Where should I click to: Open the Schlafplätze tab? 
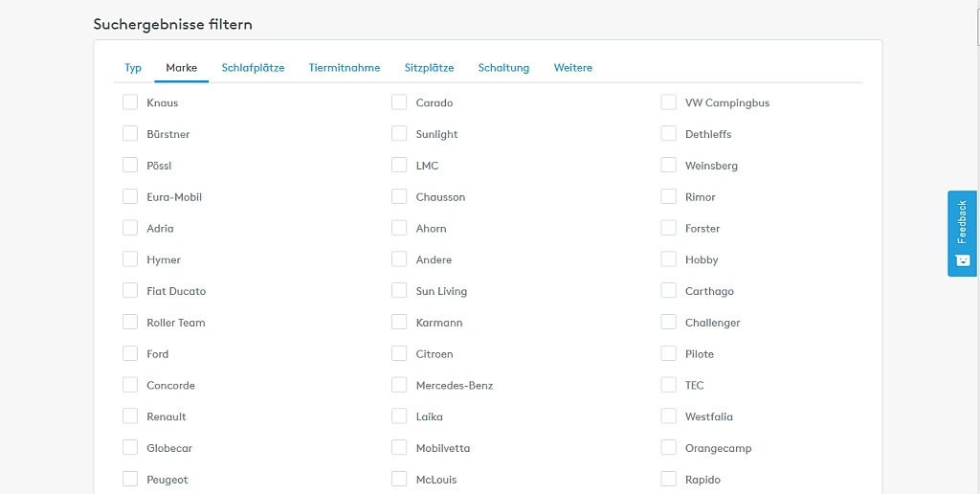coord(253,68)
